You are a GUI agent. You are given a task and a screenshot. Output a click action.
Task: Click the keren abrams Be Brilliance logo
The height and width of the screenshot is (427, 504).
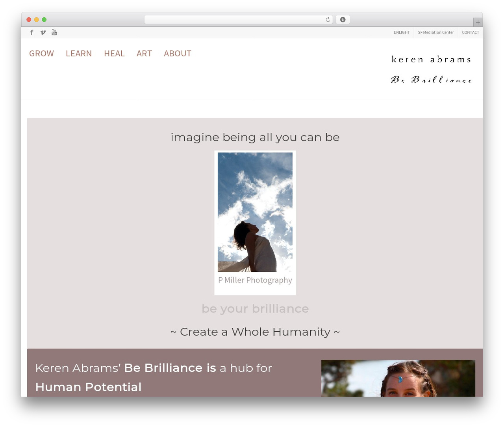(431, 69)
